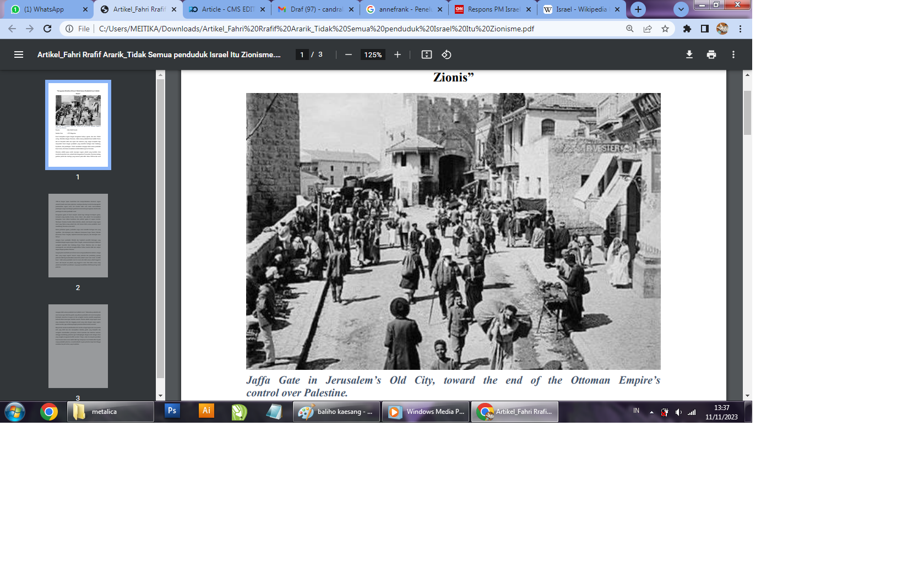The image size is (924, 568).
Task: Open the Extensions puzzle icon
Action: coord(687,29)
